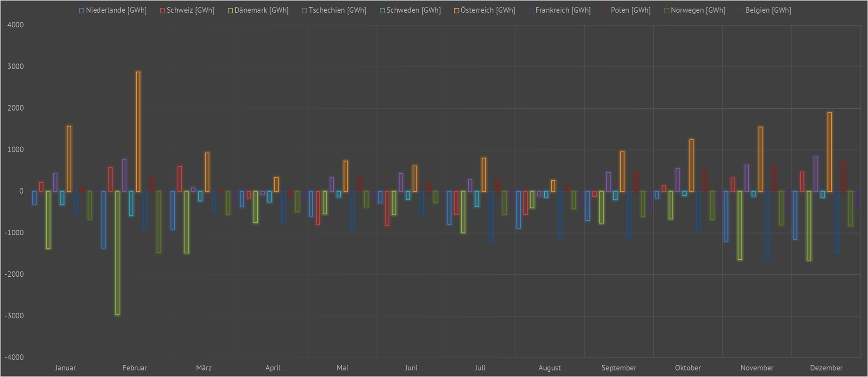Click the Niederlande legend color marker
This screenshot has height=377, width=868.
(x=82, y=10)
